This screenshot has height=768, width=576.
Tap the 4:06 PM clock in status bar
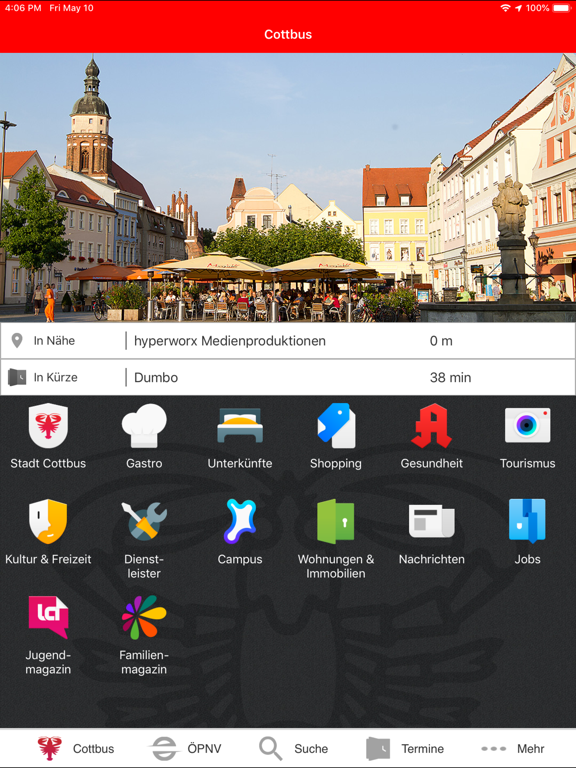coord(23,8)
